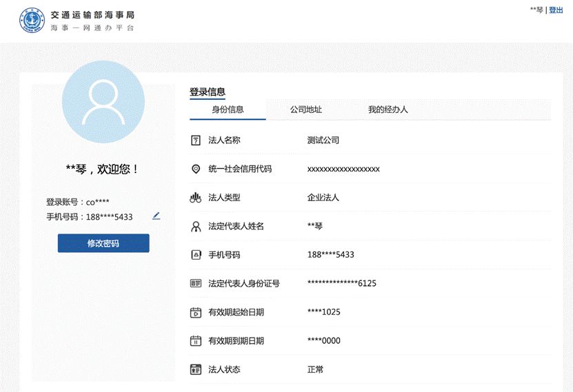Click the 法人名称 row icon
This screenshot has width=573, height=392.
click(x=195, y=141)
